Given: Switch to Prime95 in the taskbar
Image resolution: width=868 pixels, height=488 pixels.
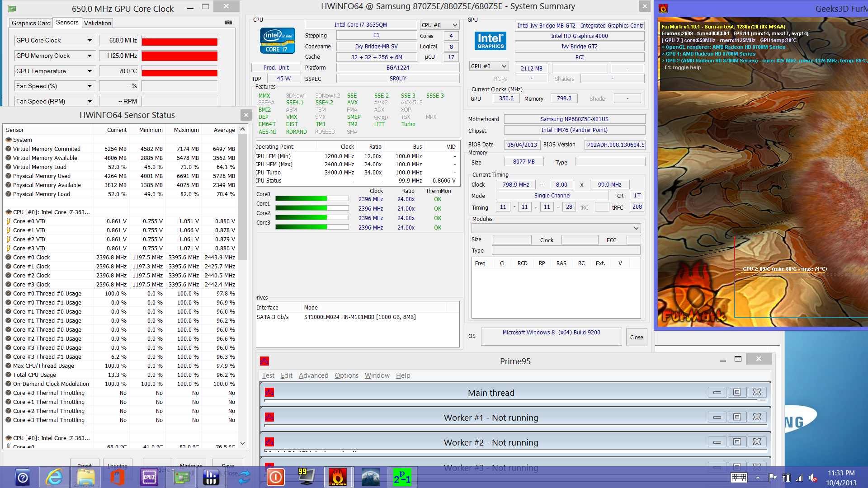Looking at the screenshot, I should click(401, 478).
